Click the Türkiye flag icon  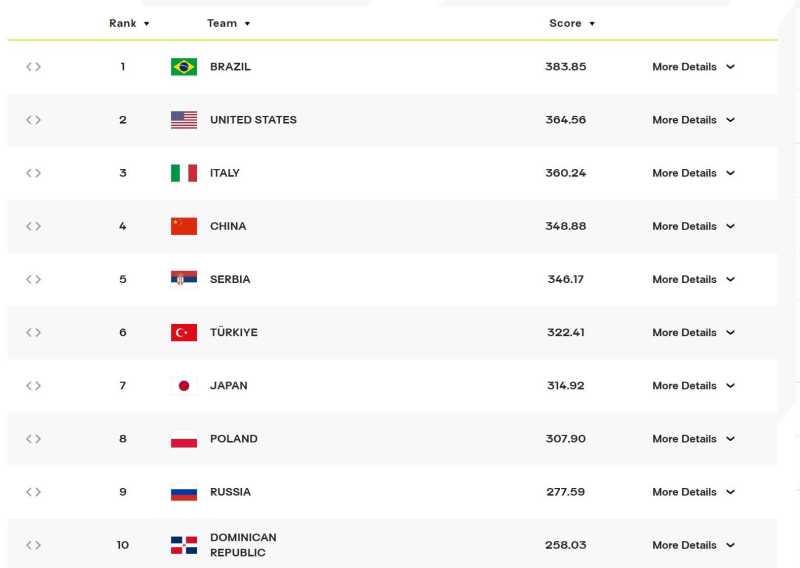click(184, 332)
